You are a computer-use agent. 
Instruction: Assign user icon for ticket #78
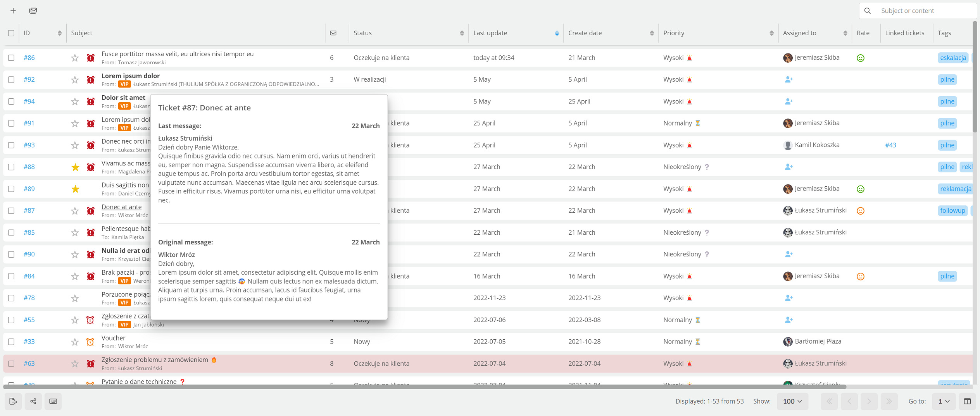click(x=788, y=298)
